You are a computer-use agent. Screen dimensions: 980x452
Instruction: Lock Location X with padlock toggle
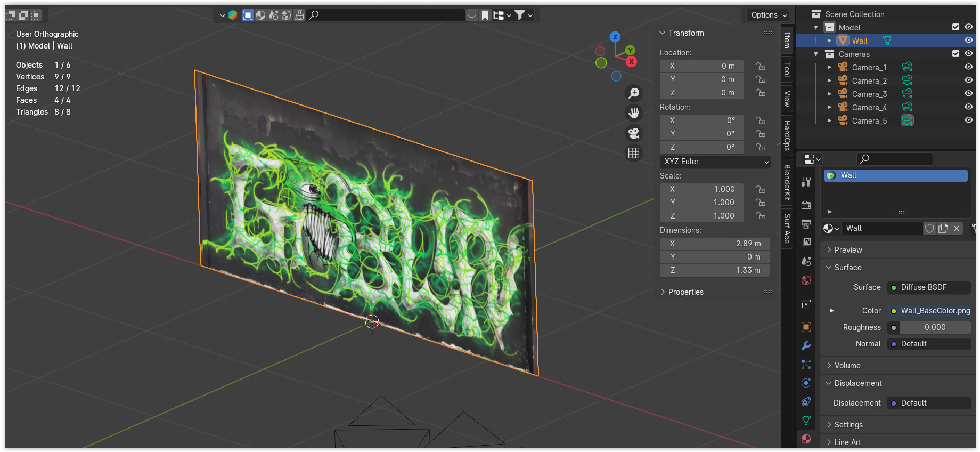761,66
